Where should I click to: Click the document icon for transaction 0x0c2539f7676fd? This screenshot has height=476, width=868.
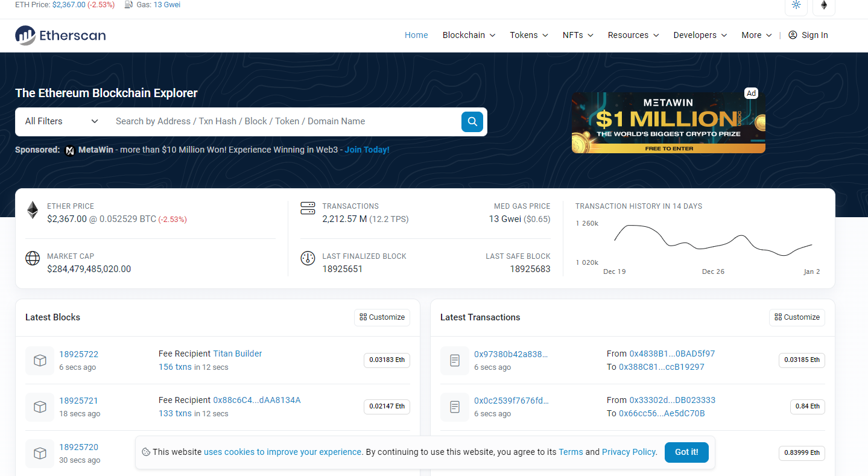455,407
